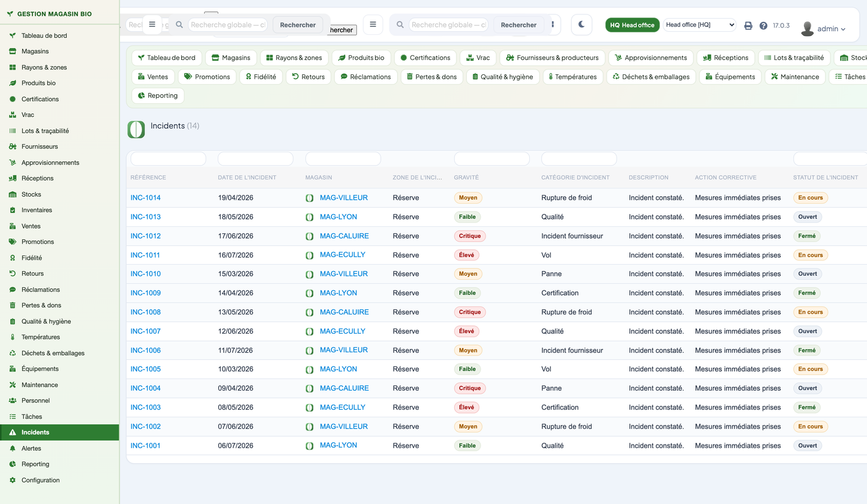Click the date 11/07/2026
This screenshot has height=504, width=867.
236,350
